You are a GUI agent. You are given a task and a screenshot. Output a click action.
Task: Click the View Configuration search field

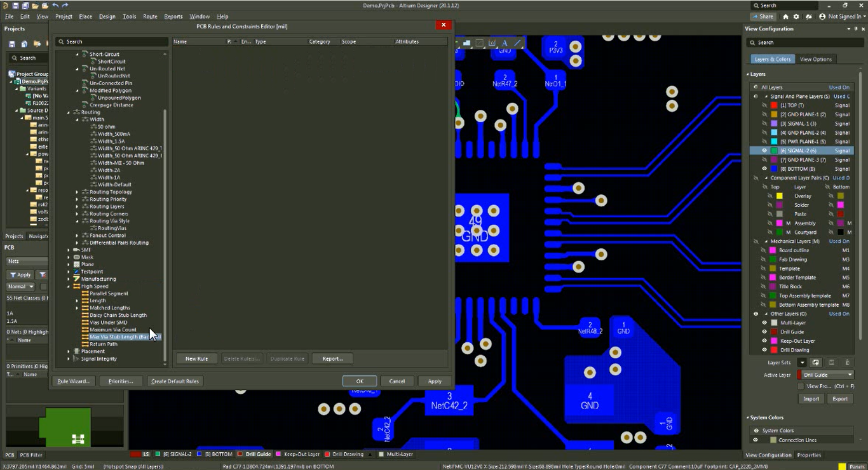(x=805, y=43)
